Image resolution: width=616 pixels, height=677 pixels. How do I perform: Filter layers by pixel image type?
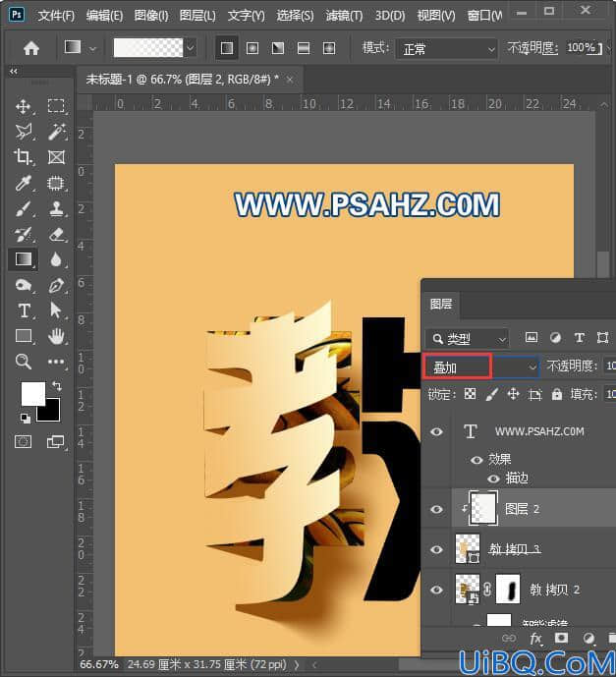pos(532,338)
